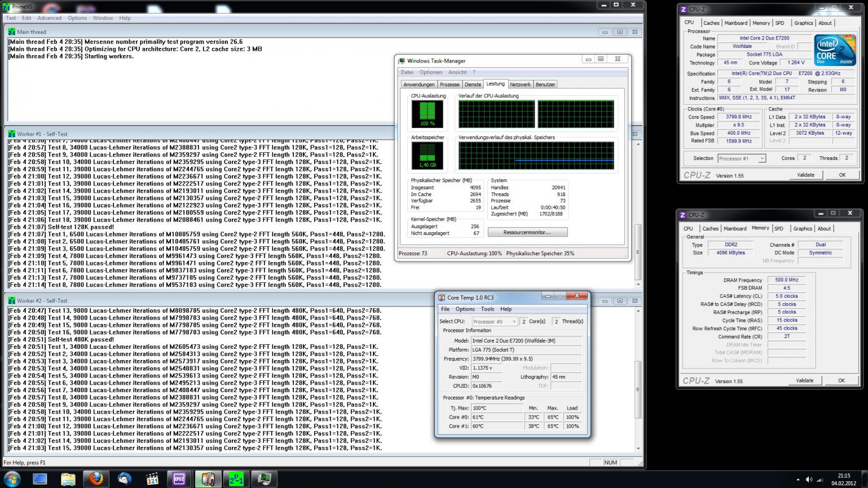Switch to the Netzwerk tab in Task-Manager

520,85
